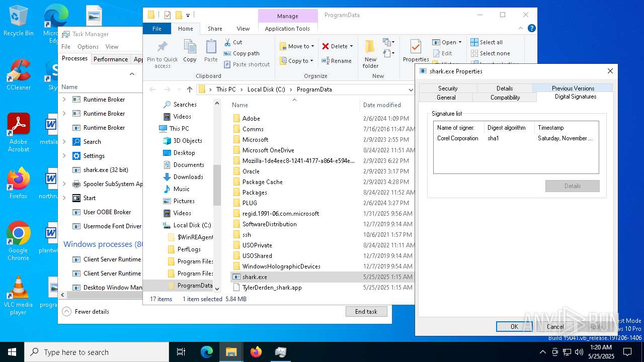
Task: Select the Firefox desktop icon
Action: (18, 184)
